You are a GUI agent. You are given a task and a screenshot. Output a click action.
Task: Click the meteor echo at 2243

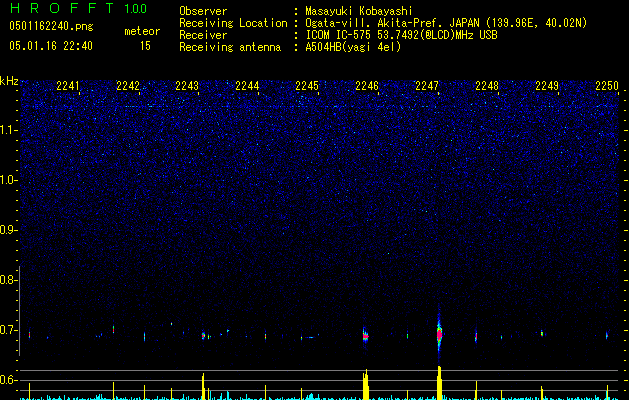tap(203, 335)
